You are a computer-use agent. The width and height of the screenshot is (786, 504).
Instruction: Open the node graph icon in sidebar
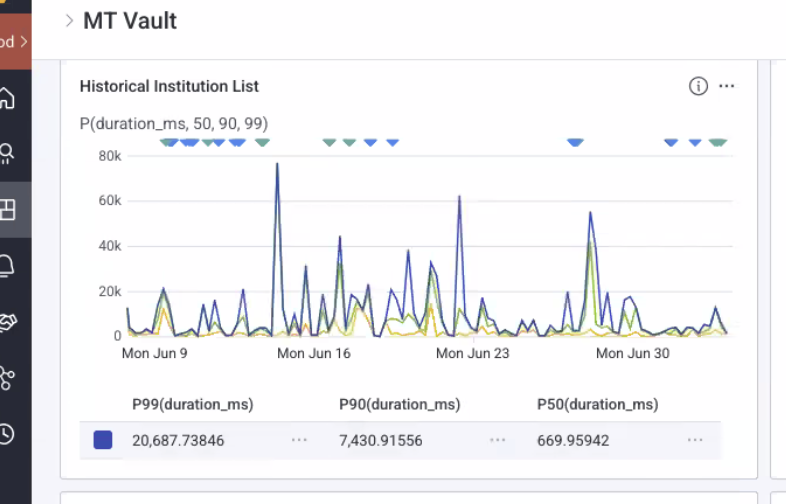point(7,378)
